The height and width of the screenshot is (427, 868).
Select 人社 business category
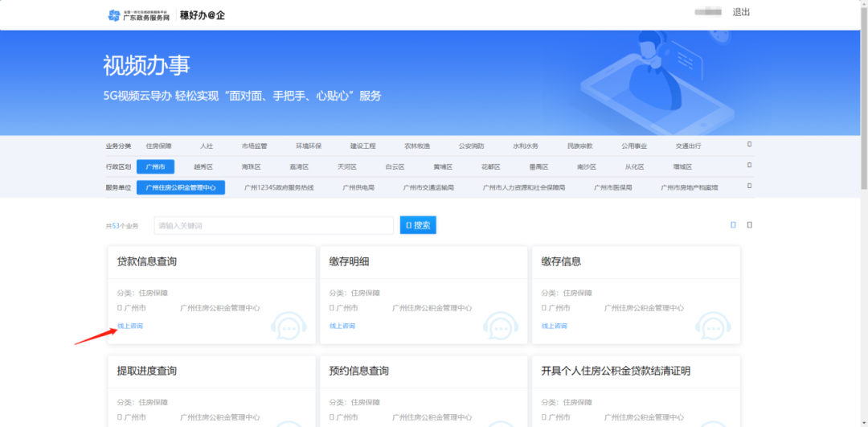tap(207, 146)
